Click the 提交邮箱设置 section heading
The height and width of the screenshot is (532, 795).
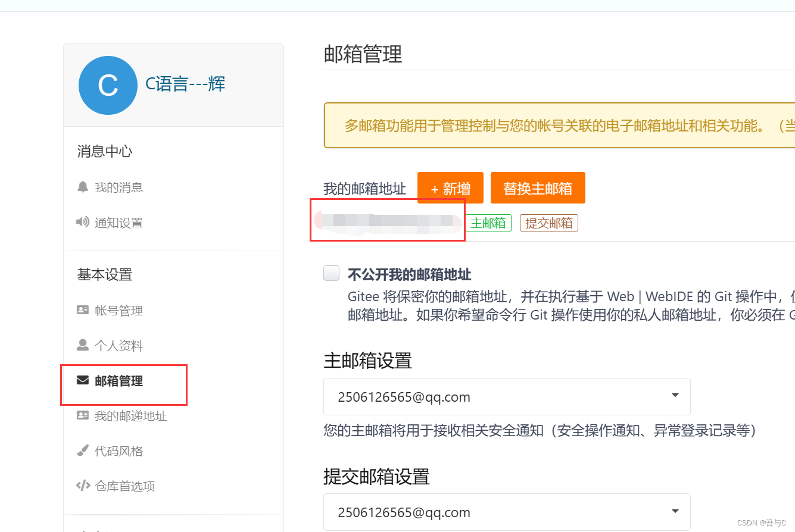click(376, 476)
